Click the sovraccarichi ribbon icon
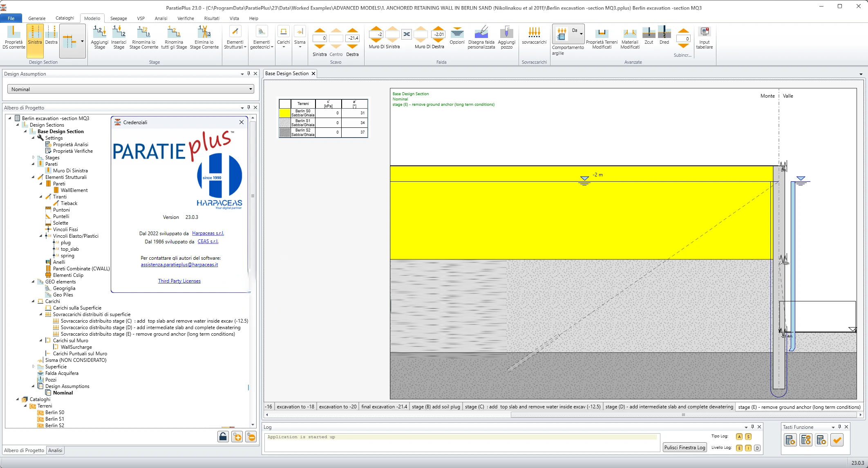This screenshot has height=468, width=868. pos(534,32)
